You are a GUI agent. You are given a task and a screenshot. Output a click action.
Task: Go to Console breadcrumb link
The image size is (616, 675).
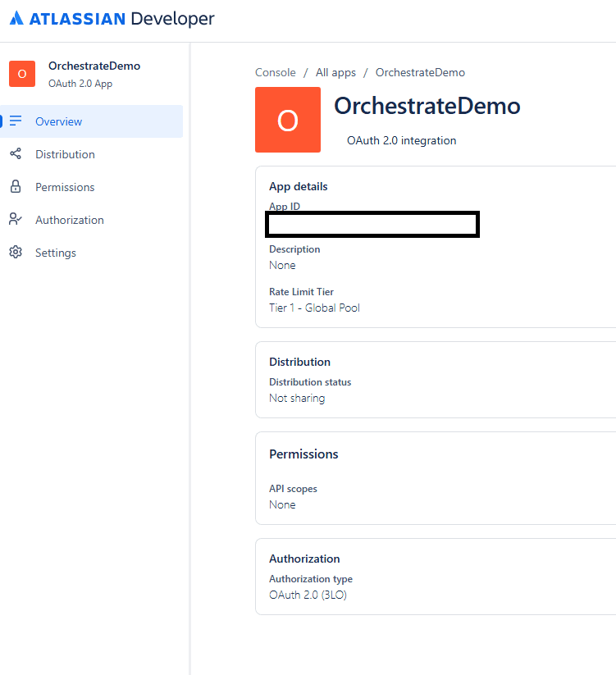pos(276,72)
